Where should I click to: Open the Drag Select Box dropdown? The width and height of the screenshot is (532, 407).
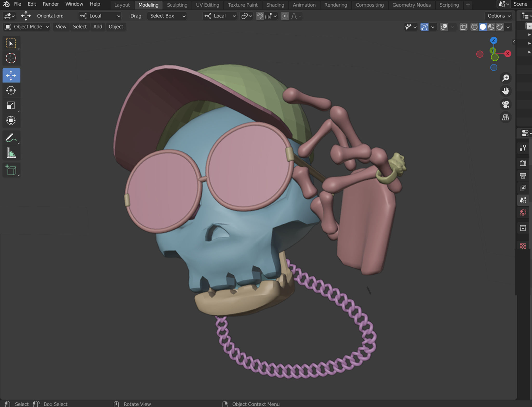(167, 16)
